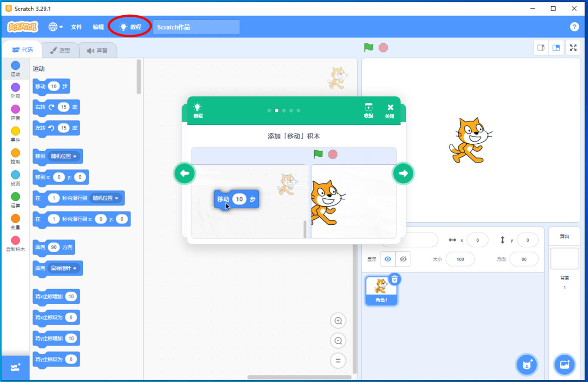Image resolution: width=588 pixels, height=382 pixels.
Task: Open the add extension button
Action: (16, 368)
